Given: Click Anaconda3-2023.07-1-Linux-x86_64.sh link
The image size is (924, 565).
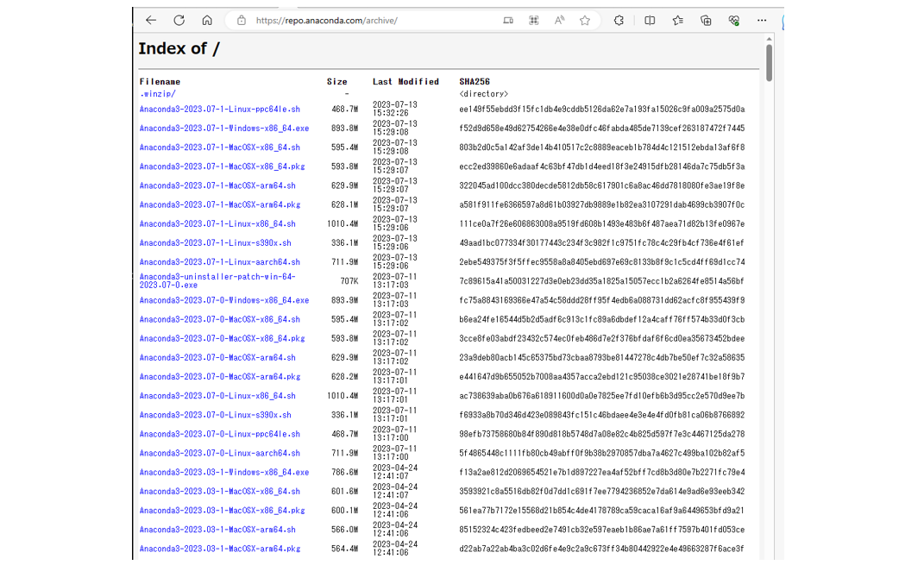Looking at the screenshot, I should [x=217, y=223].
